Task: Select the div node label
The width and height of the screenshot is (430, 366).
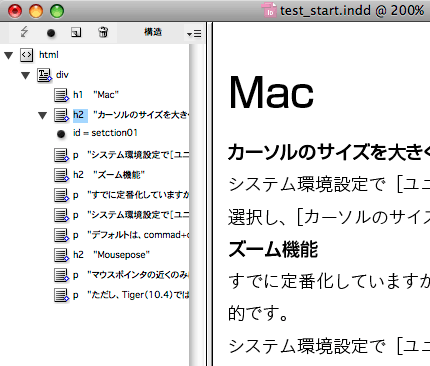Action: coord(62,75)
